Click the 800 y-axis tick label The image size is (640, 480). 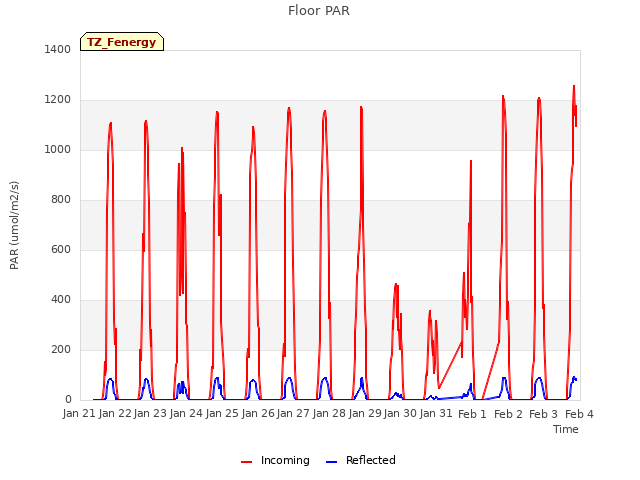point(61,200)
